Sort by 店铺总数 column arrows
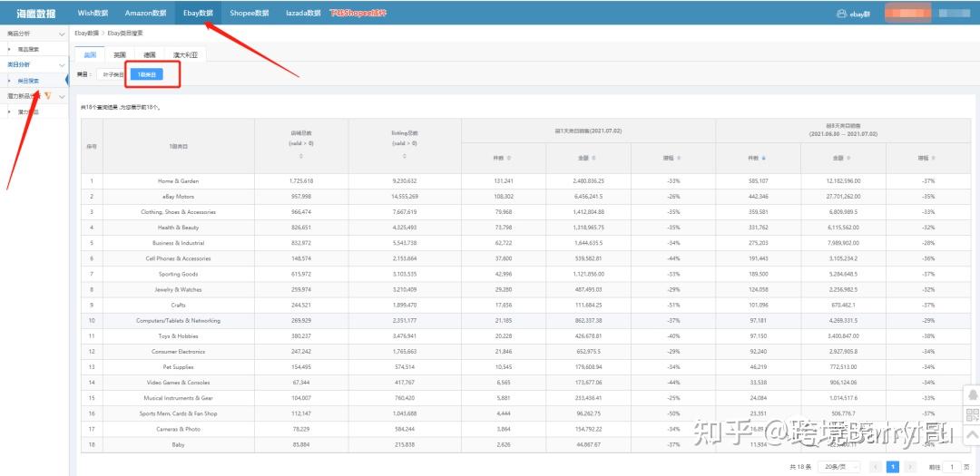 coord(301,156)
